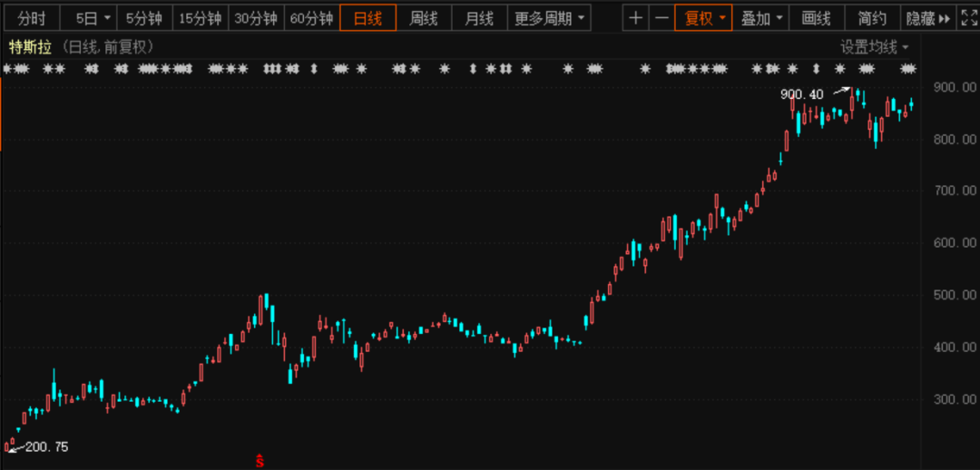The width and height of the screenshot is (980, 470).
Task: Zoom in the chart with plus button
Action: point(635,18)
